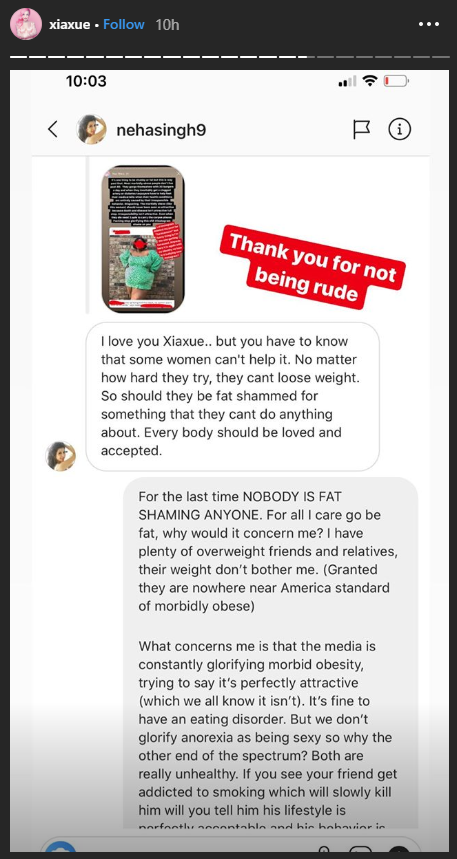Tap the Wi-Fi icon in status bar

(x=370, y=81)
